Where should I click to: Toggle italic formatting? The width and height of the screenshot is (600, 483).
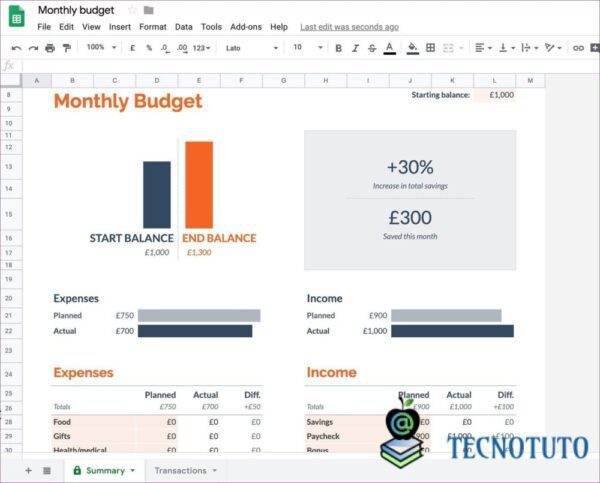(x=355, y=48)
